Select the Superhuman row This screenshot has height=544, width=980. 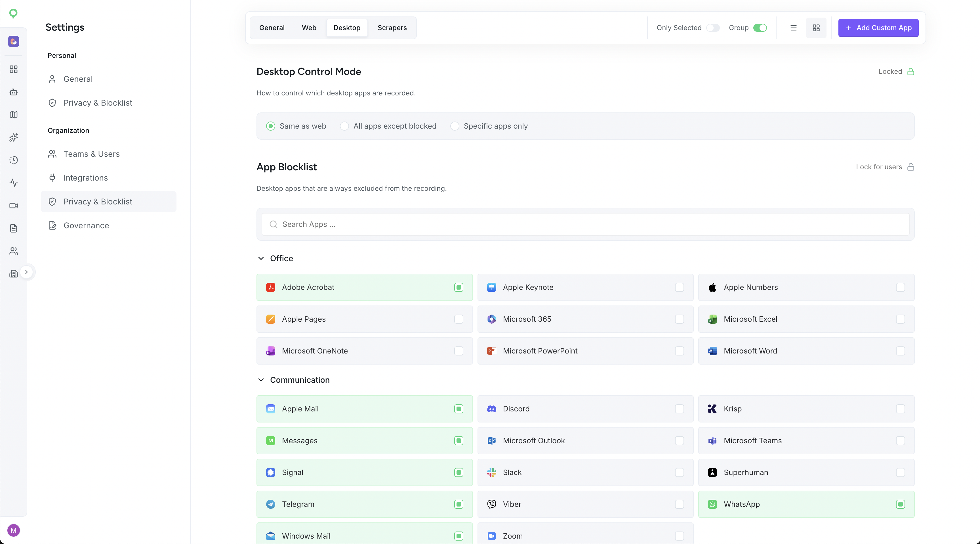pos(806,472)
